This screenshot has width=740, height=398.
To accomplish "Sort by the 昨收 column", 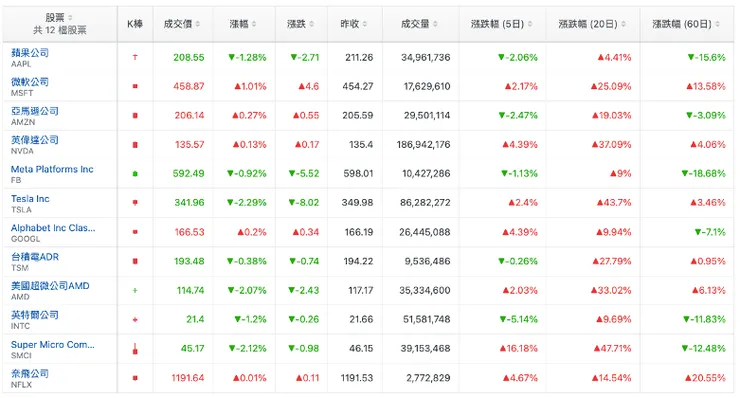I will (354, 24).
